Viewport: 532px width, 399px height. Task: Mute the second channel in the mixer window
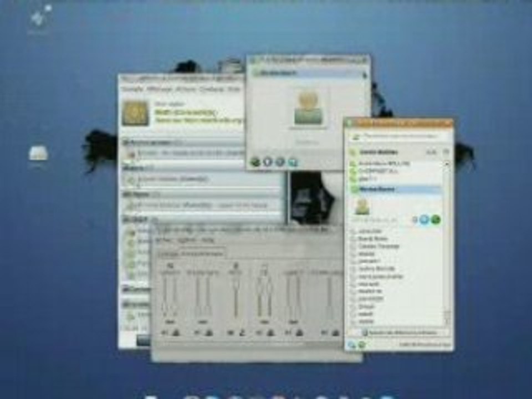[197, 333]
